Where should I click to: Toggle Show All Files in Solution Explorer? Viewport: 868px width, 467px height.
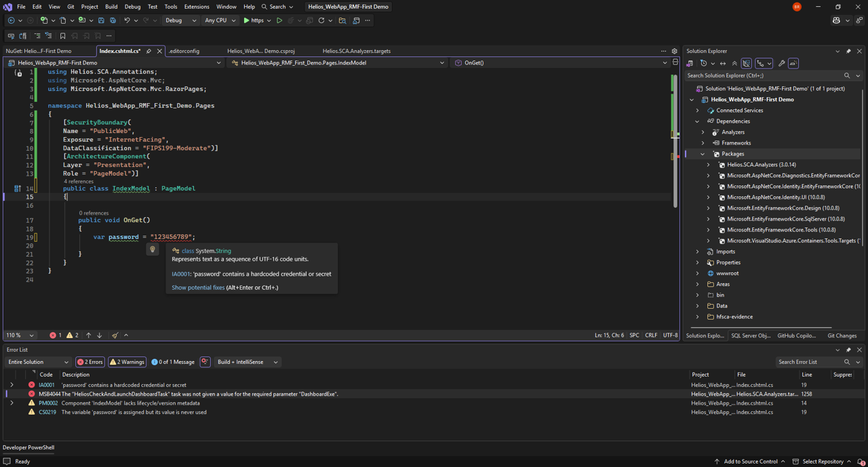point(746,63)
